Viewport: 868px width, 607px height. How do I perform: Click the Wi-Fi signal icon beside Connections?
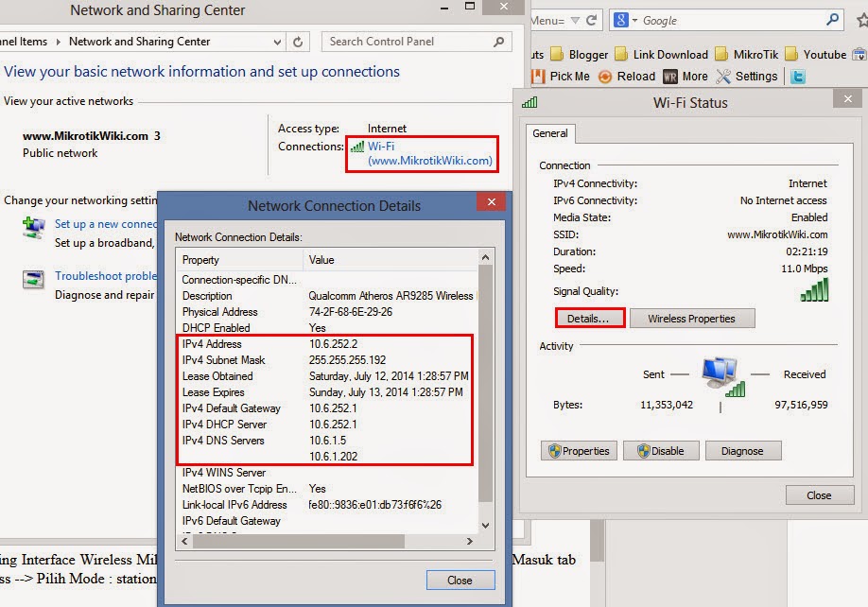(x=356, y=147)
